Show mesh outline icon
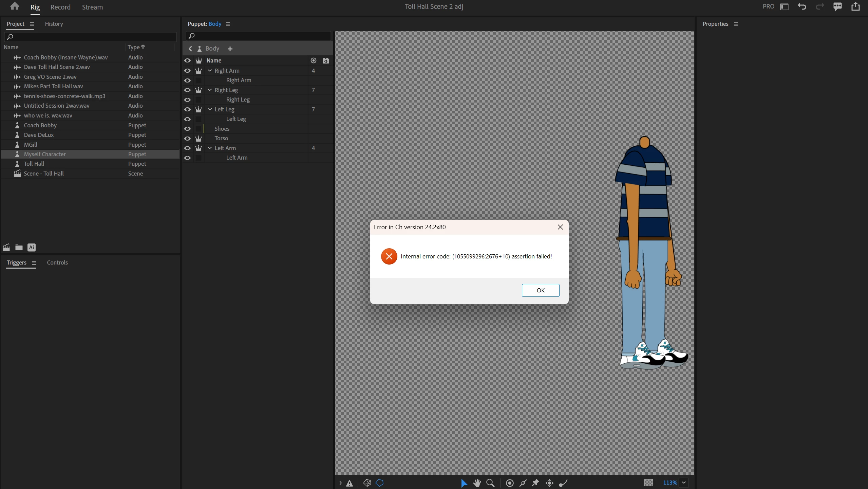The height and width of the screenshot is (489, 868). point(379,483)
